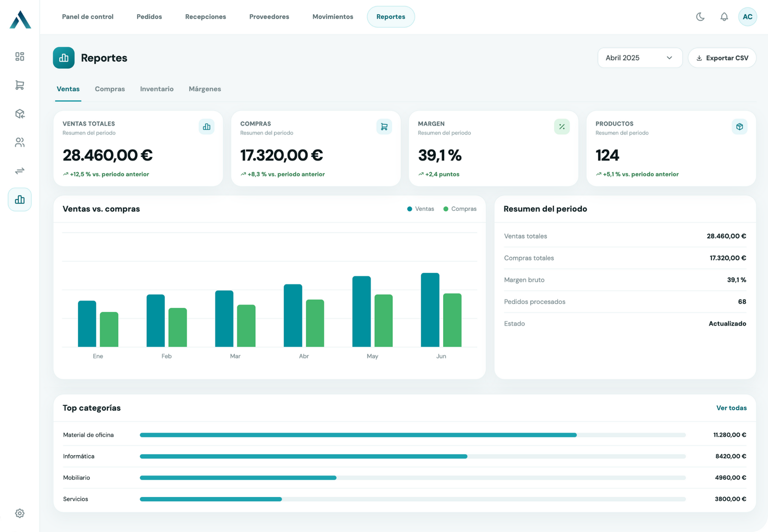This screenshot has height=532, width=768.
Task: Click the Productos card box icon
Action: (739, 127)
